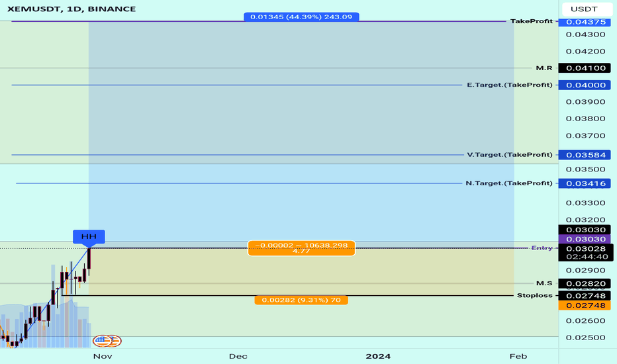Click the blue 0.04000 price tag
The image size is (617, 364).
585,85
